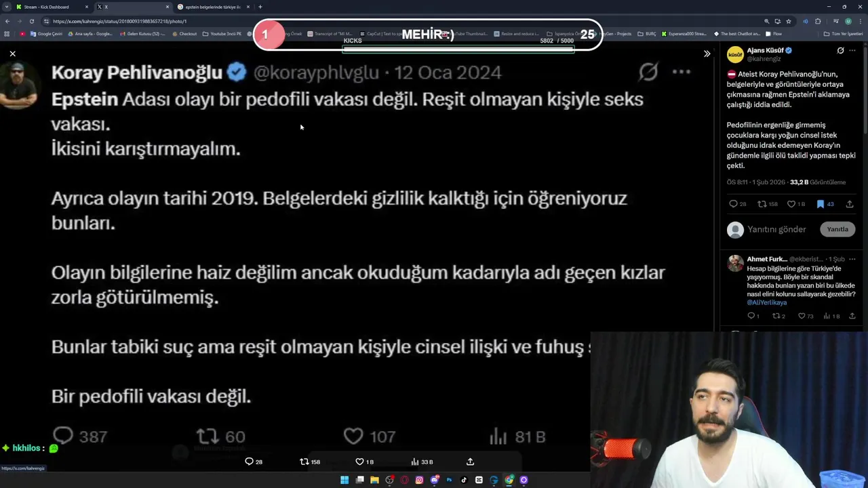Open Esperanza000 Strea... bookmark
This screenshot has height=488, width=868.
[685, 34]
